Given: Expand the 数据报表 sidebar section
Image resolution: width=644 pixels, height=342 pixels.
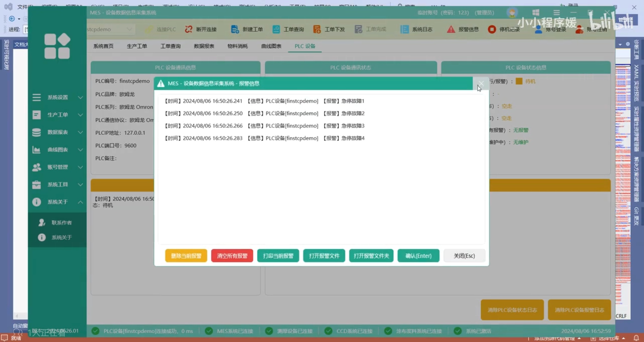Looking at the screenshot, I should pyautogui.click(x=57, y=132).
